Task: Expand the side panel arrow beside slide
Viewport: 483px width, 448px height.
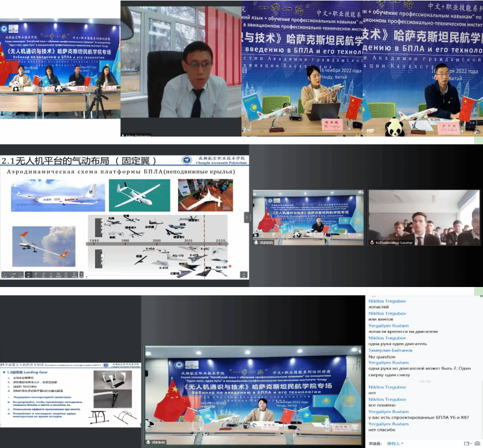Action: (246, 218)
